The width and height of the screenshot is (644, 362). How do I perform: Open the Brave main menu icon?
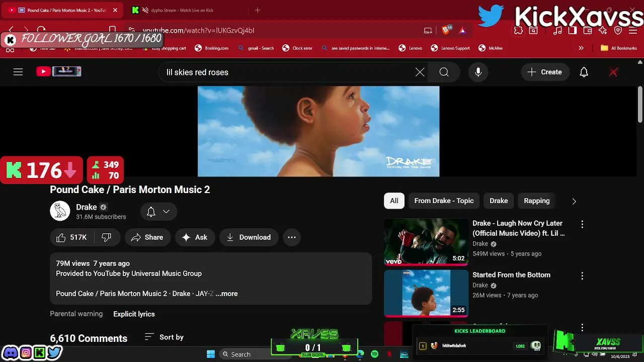633,30
